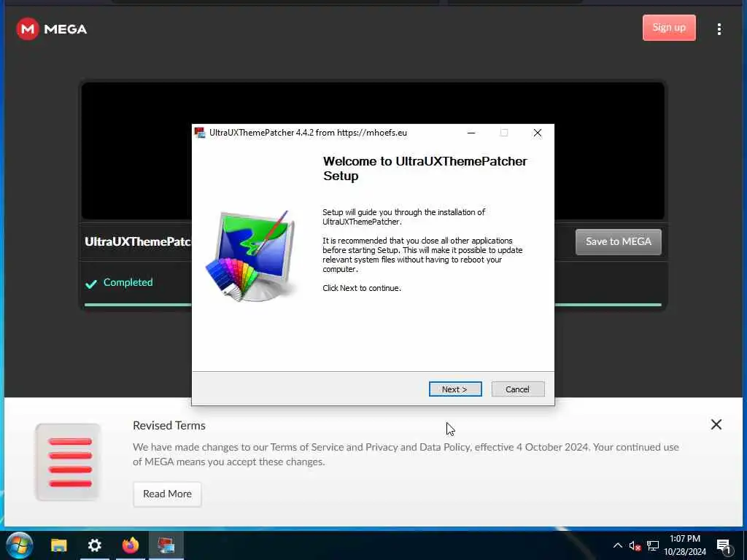Click Read More under Revised Terms
Viewport: 747px width, 560px height.
pyautogui.click(x=167, y=494)
